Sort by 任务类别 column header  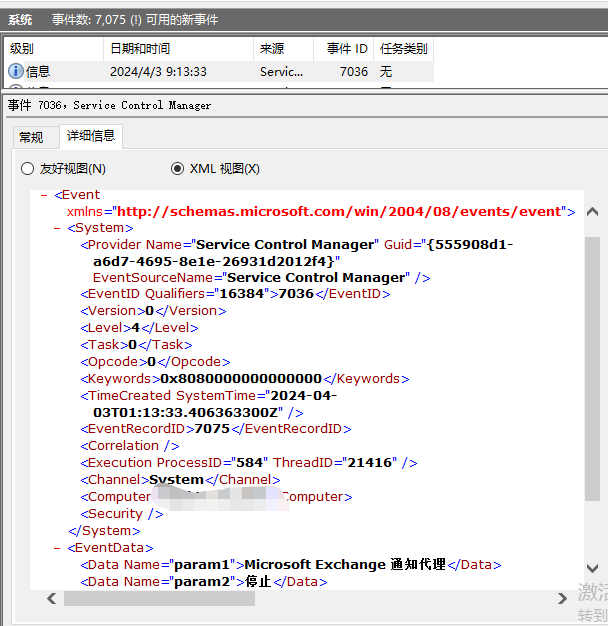coord(404,49)
